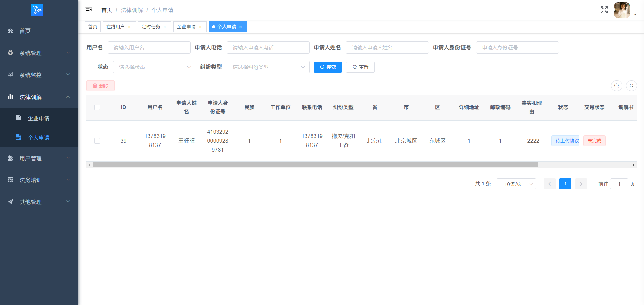This screenshot has width=644, height=305.
Task: Close the 在线用户 tab
Action: 129,27
